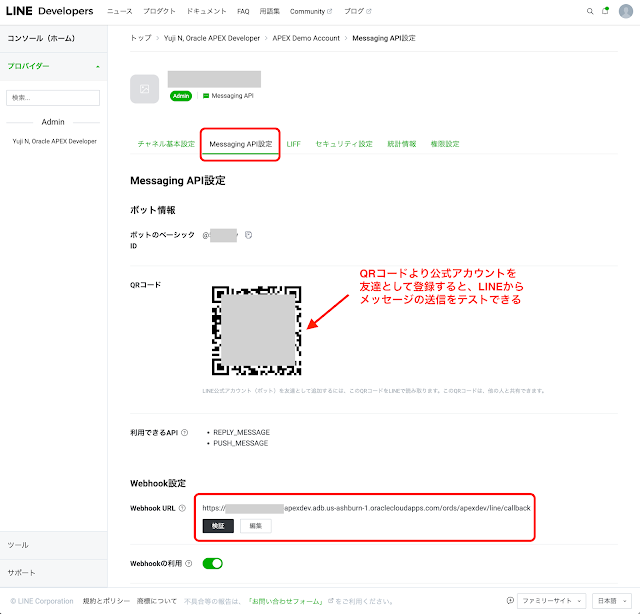Open the お問い合わせフォーム link

287,601
